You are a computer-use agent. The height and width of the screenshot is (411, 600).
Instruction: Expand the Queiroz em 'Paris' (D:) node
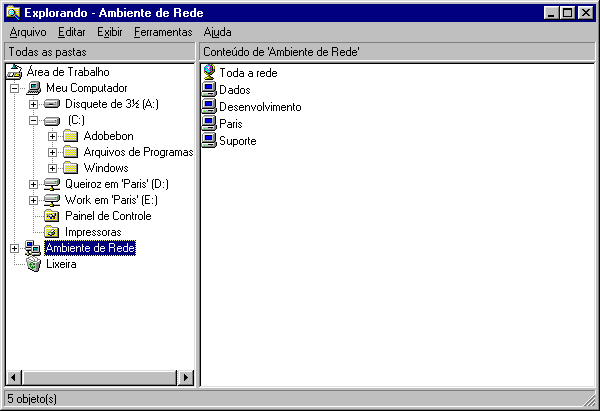(33, 184)
